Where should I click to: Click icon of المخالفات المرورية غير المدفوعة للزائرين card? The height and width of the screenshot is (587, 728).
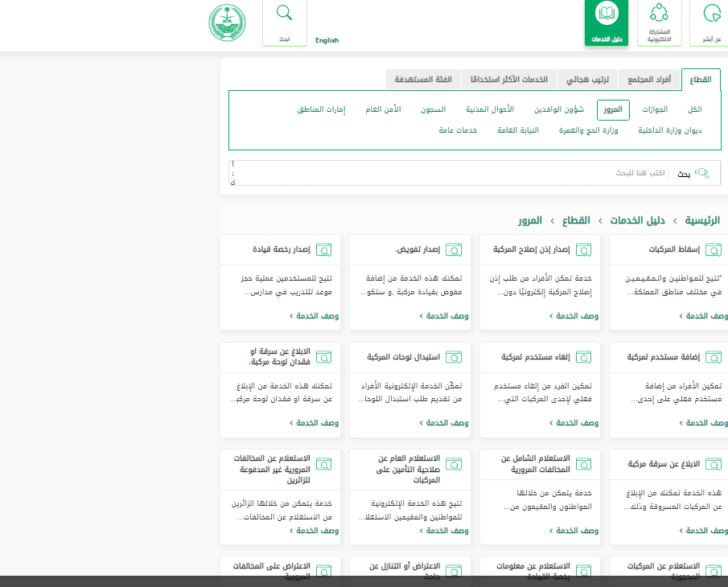pos(323,464)
